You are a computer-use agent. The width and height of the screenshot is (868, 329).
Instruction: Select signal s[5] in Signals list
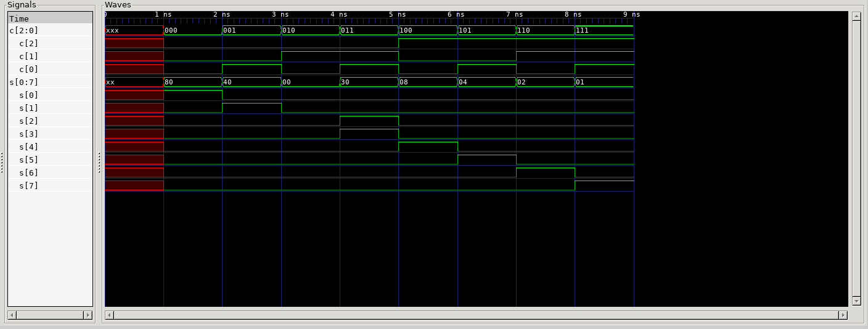pyautogui.click(x=50, y=160)
